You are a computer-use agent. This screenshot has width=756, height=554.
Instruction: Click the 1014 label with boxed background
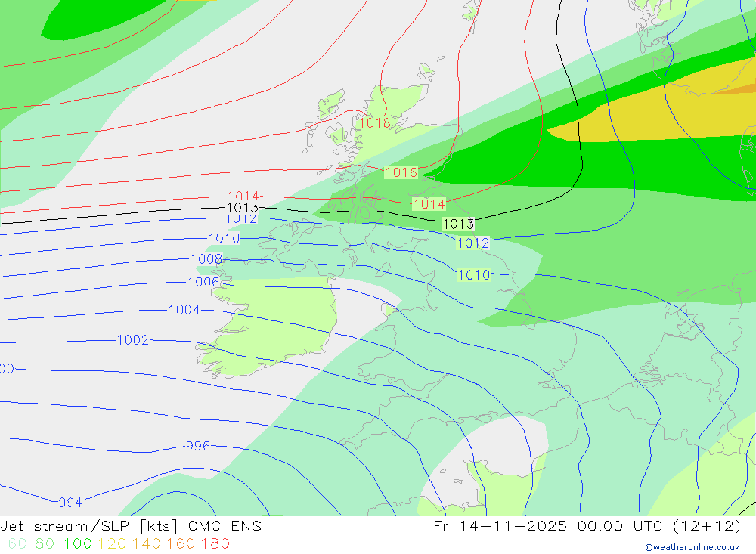click(429, 204)
